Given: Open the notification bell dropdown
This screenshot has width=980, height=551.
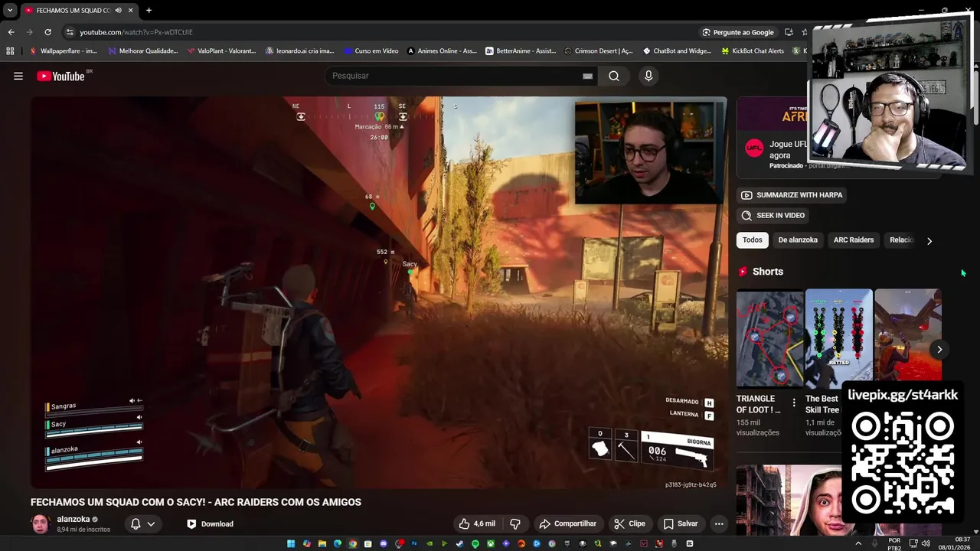Looking at the screenshot, I should pos(143,523).
